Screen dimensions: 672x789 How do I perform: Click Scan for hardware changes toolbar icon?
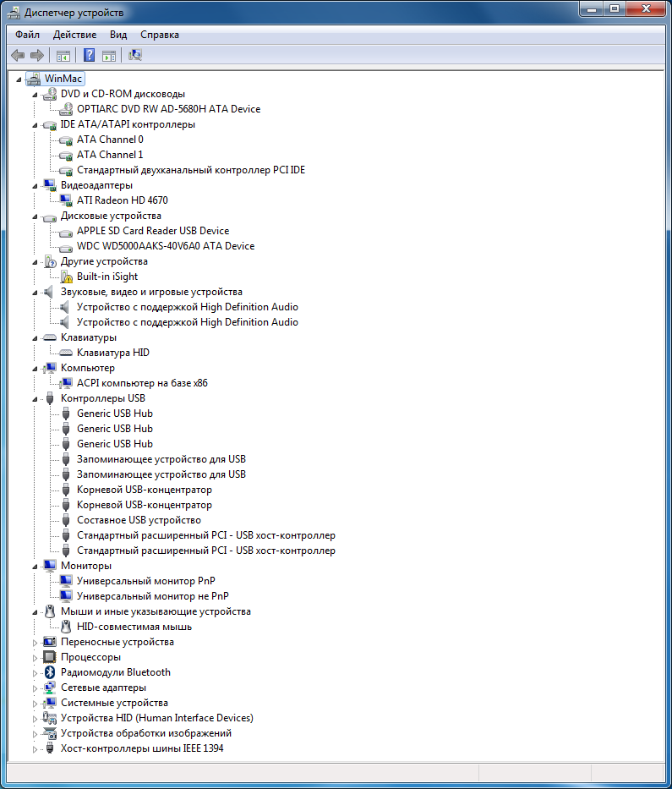(x=134, y=55)
